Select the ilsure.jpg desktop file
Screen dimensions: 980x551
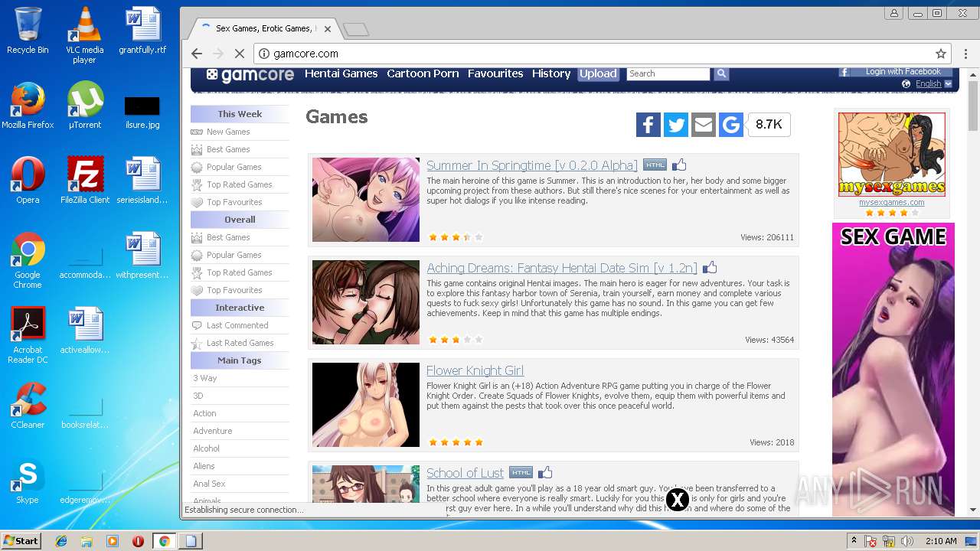[142, 112]
